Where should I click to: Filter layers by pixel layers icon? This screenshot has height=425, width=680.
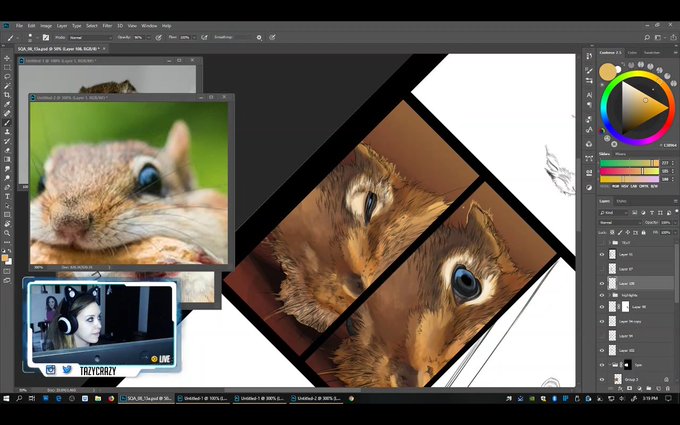click(x=634, y=212)
